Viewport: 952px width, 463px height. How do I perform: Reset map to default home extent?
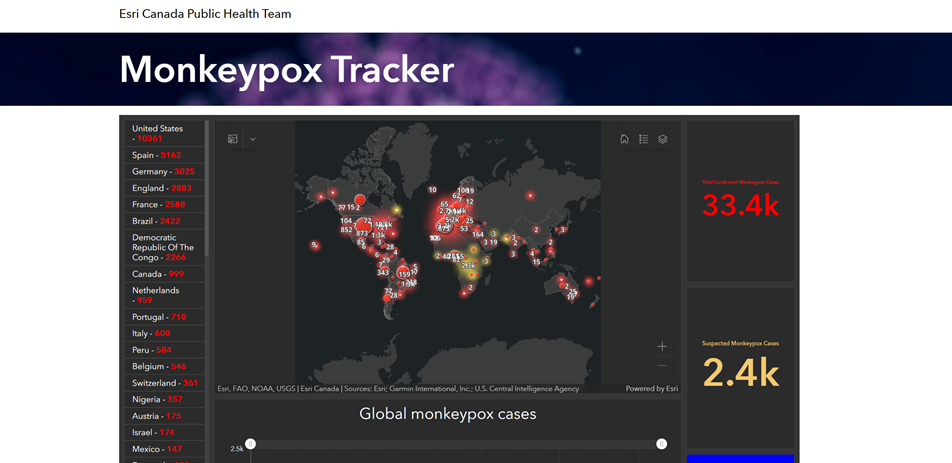624,139
